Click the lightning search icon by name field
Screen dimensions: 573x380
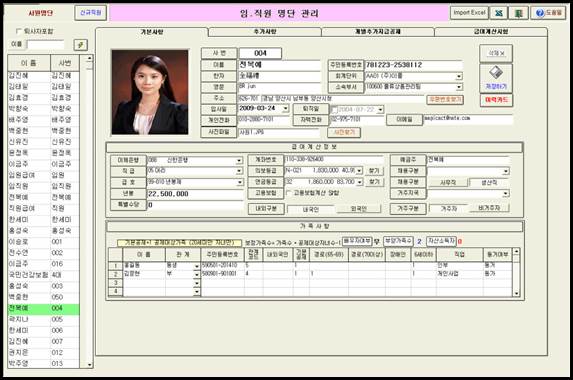tap(80, 45)
